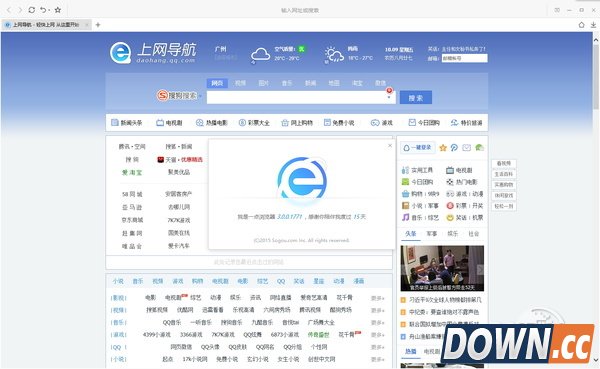The width and height of the screenshot is (600, 369).
Task: Select the 图片 search tab
Action: click(x=264, y=83)
